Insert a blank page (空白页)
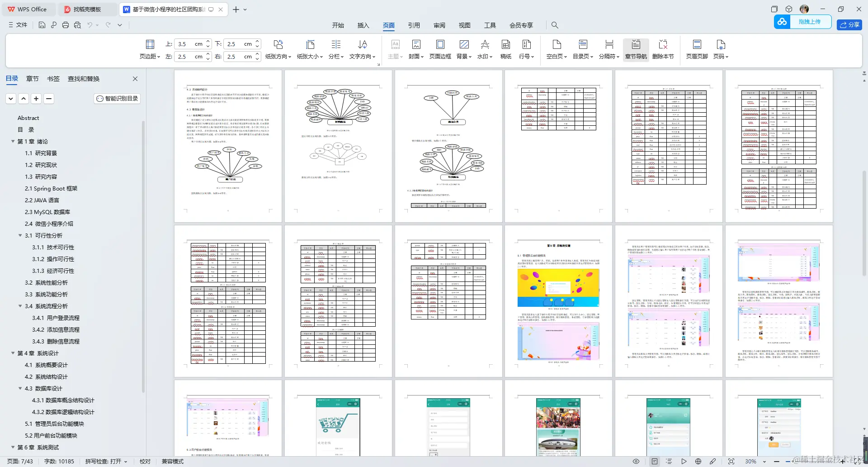Viewport: 868px width, 467px height. pyautogui.click(x=557, y=49)
